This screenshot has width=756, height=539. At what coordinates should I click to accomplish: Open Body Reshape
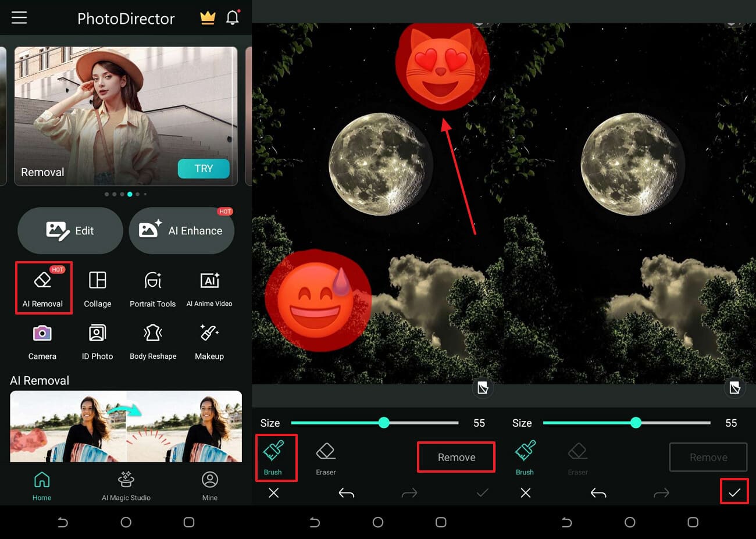click(152, 341)
